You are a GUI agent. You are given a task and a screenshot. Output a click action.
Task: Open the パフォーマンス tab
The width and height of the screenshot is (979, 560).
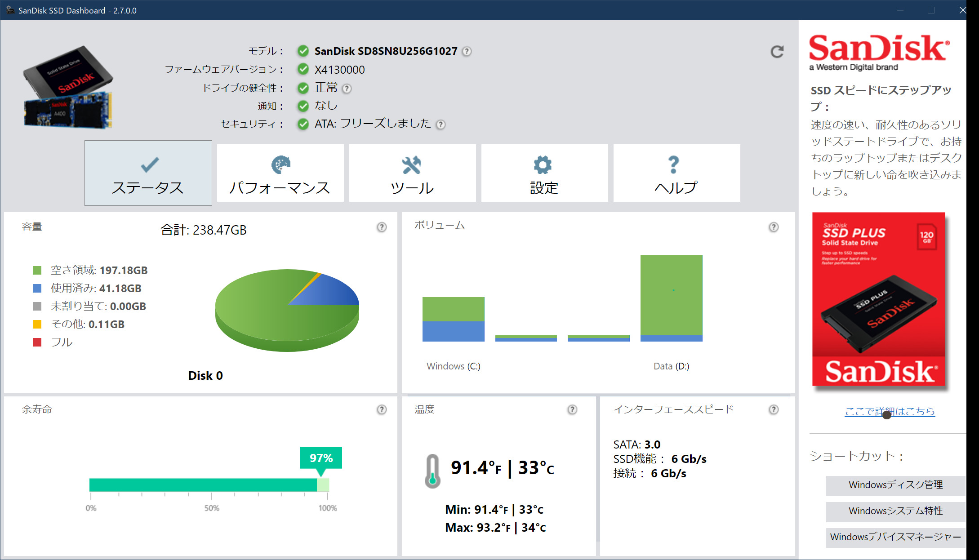tap(280, 173)
